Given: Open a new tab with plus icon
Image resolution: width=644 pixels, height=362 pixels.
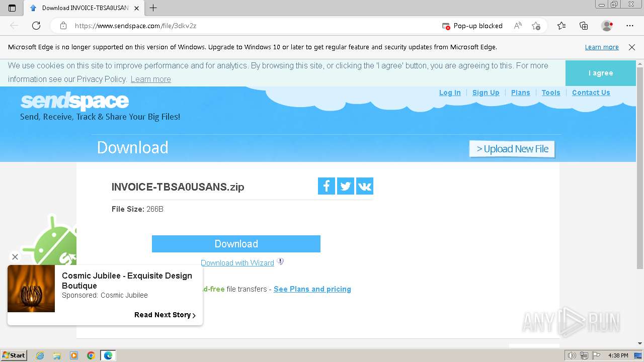Looking at the screenshot, I should coord(153,8).
